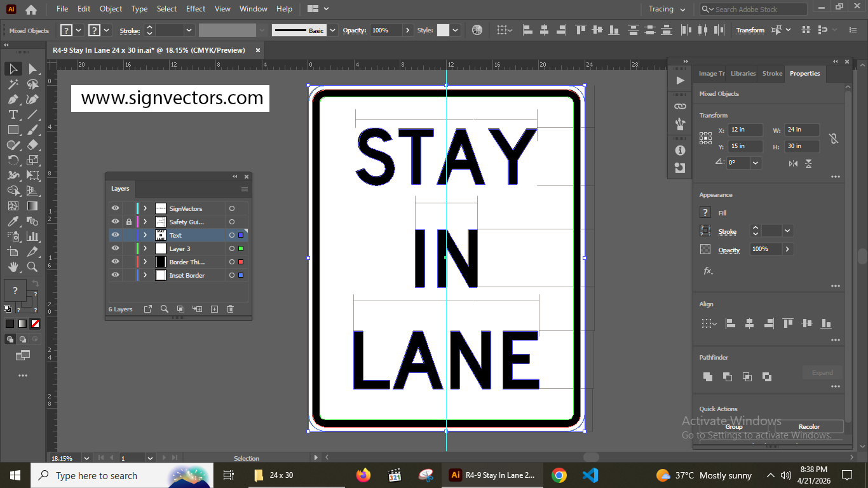Switch to the Libraries panel tab

[742, 73]
